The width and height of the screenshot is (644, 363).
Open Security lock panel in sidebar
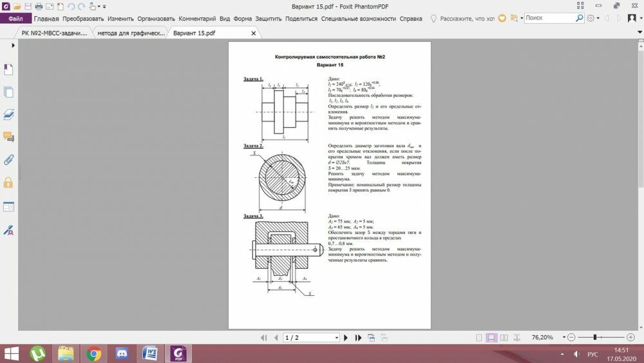point(8,182)
